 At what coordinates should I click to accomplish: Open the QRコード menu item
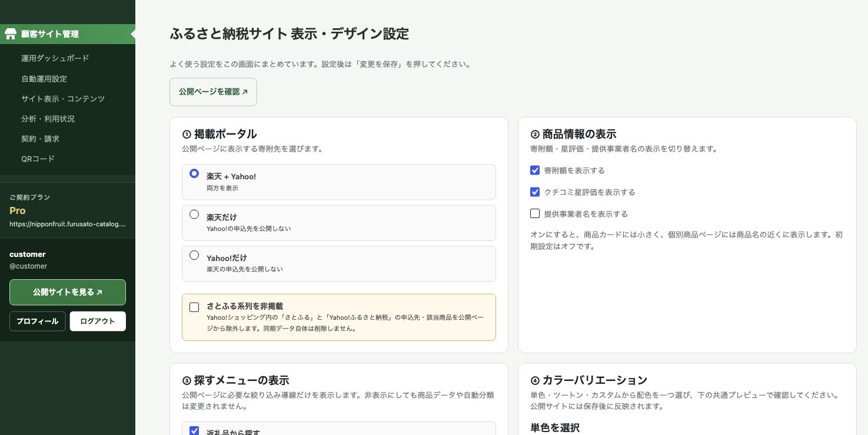[38, 158]
